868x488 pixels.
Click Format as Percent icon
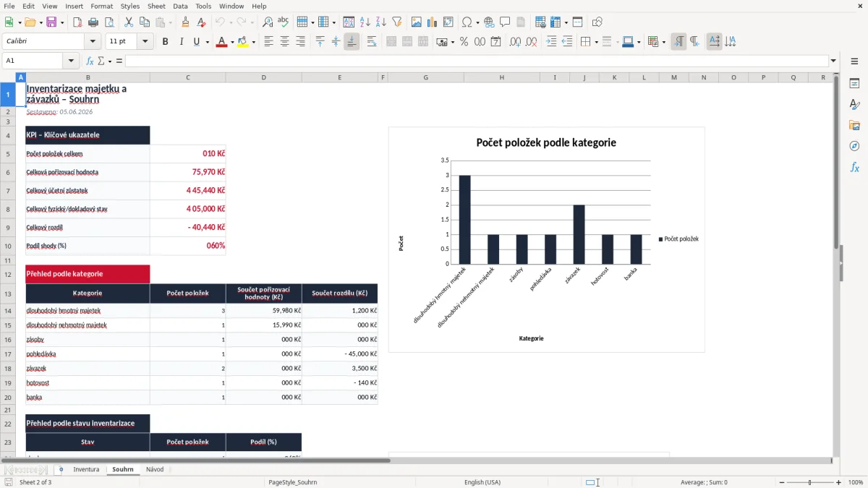point(464,42)
